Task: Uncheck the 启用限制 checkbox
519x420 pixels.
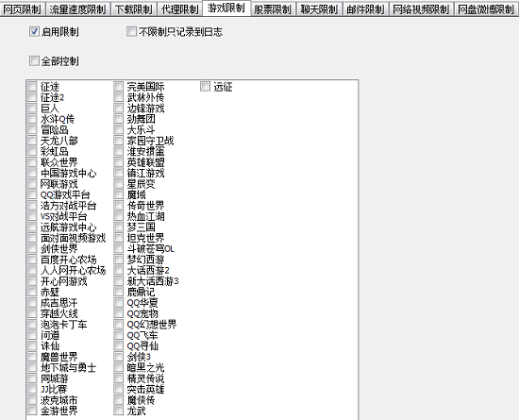Action: [34, 32]
